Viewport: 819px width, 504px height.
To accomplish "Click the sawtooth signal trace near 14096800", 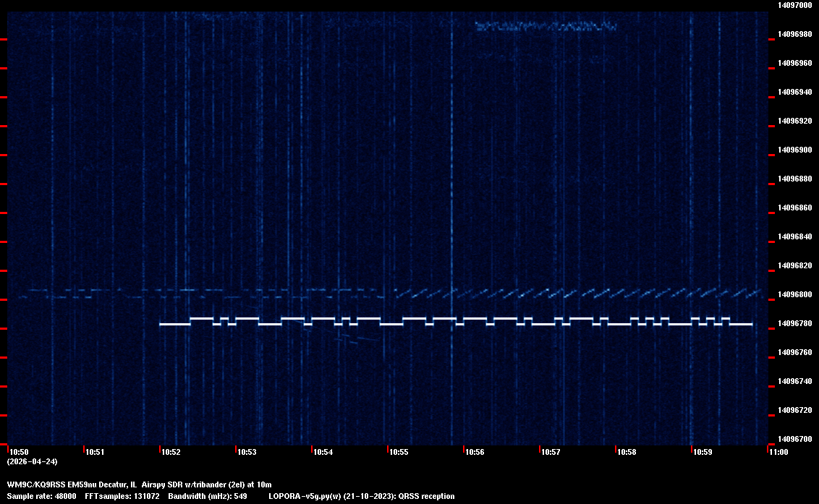I will (x=579, y=293).
